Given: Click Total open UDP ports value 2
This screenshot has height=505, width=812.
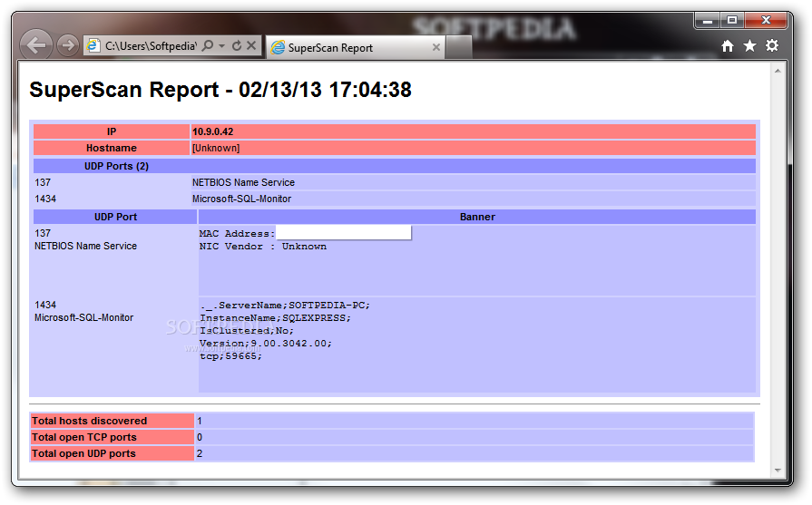Looking at the screenshot, I should pyautogui.click(x=200, y=454).
